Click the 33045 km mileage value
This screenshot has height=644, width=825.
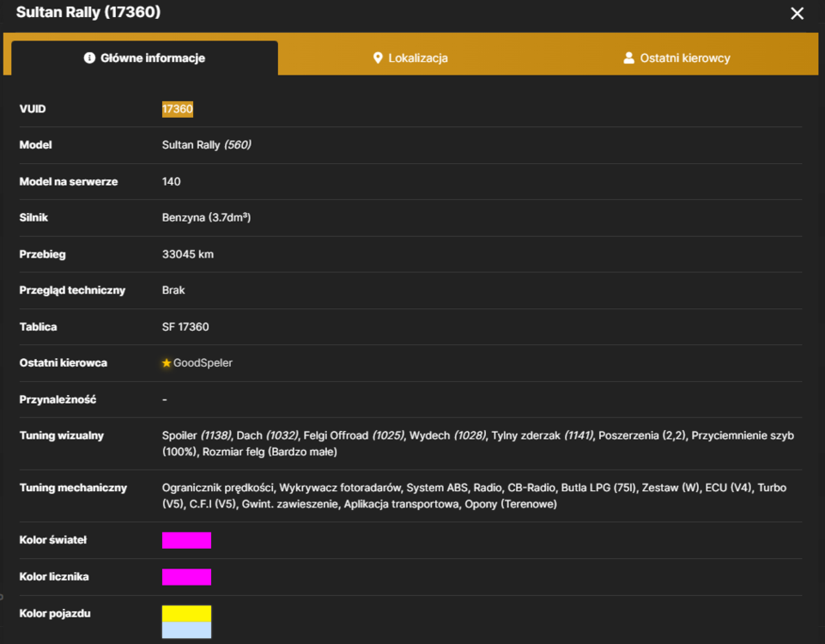[188, 254]
